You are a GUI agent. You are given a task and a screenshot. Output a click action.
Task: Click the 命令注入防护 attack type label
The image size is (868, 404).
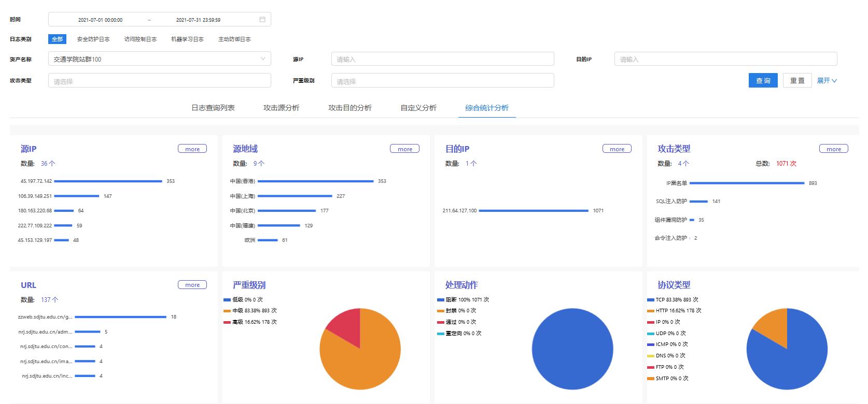[671, 238]
